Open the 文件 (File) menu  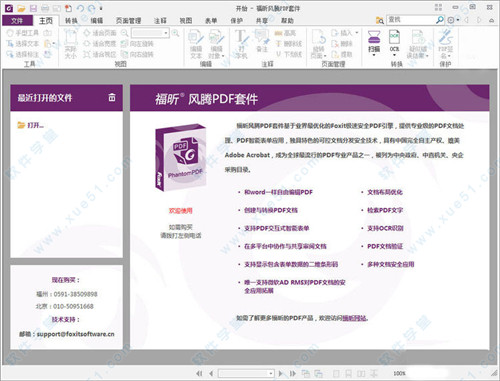click(x=17, y=21)
